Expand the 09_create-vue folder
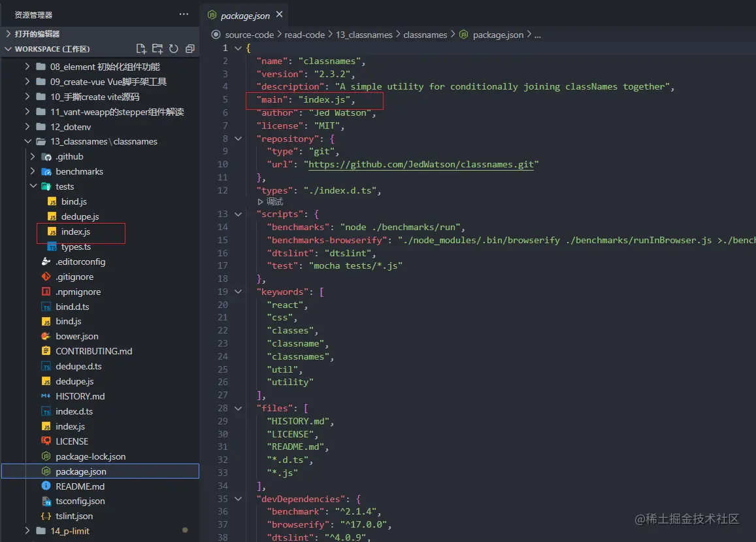 coord(27,82)
